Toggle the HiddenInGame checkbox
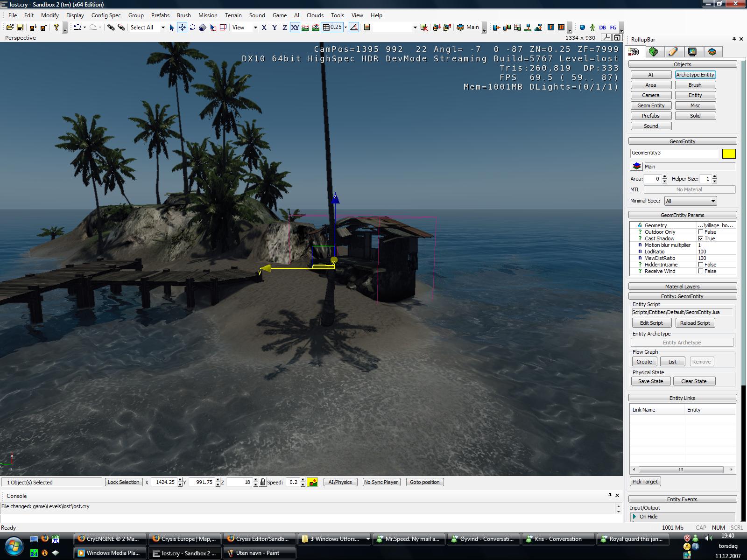The height and width of the screenshot is (560, 747). [700, 265]
